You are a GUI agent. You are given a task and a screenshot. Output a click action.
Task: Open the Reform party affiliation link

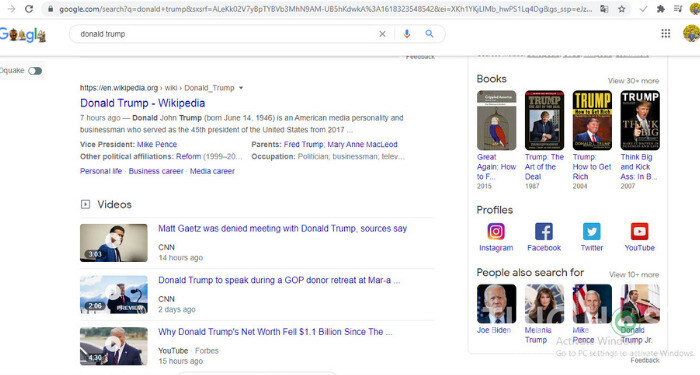(x=188, y=157)
